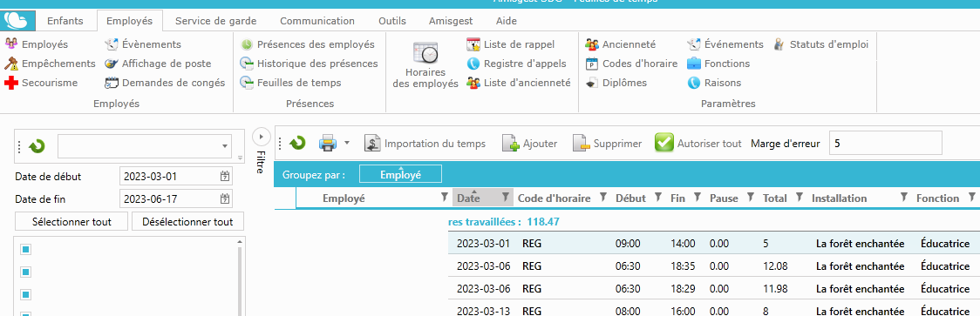
Task: Open the Employés ribbon item
Action: pyautogui.click(x=37, y=44)
